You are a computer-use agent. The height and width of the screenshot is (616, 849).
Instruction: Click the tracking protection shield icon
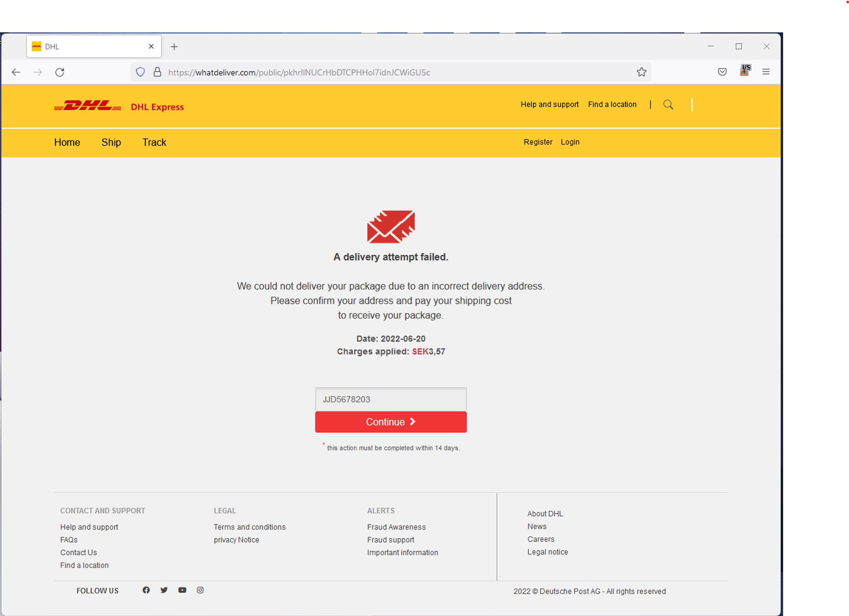pyautogui.click(x=141, y=72)
